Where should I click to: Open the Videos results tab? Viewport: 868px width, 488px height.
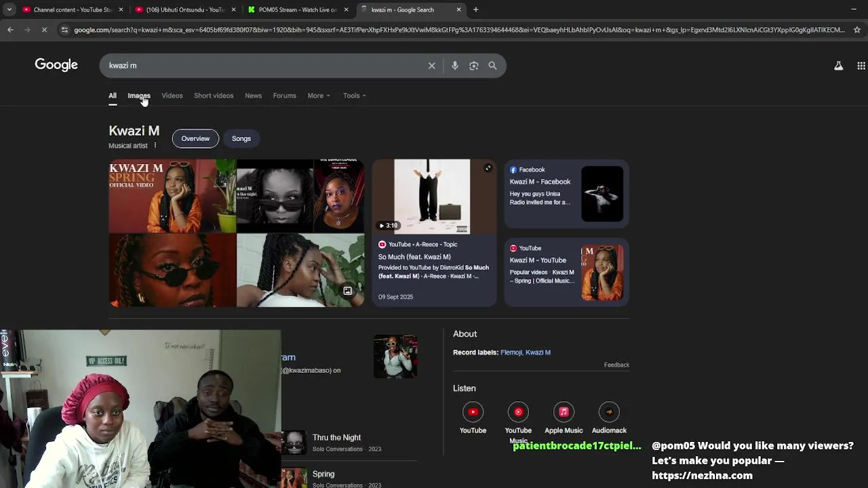tap(172, 96)
